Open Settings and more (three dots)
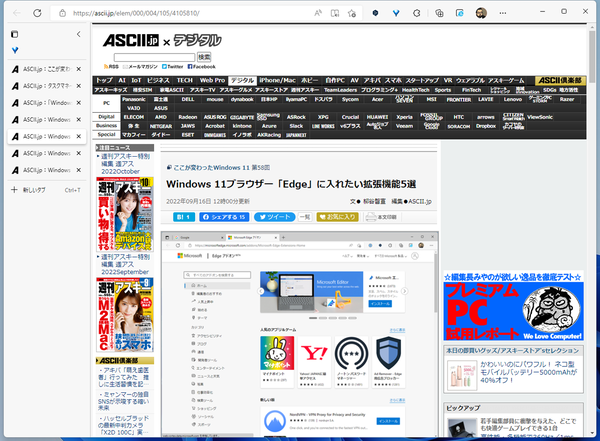This screenshot has height=441, width=600. pos(503,13)
